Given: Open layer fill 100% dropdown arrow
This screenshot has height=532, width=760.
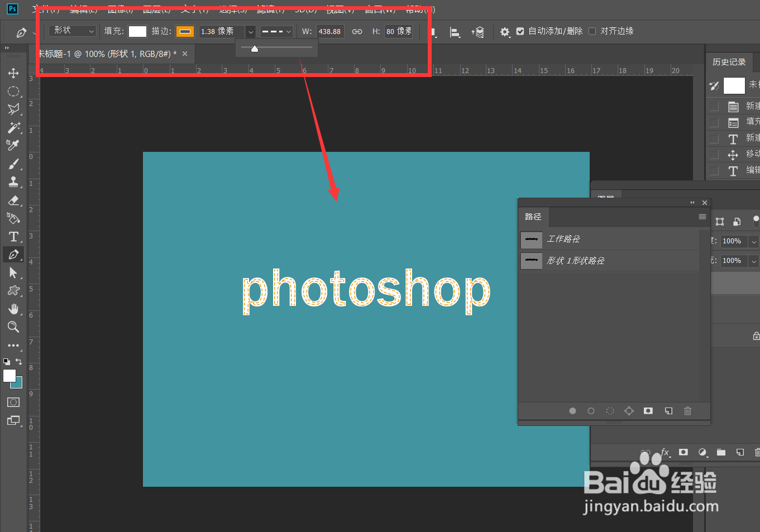Looking at the screenshot, I should click(x=754, y=261).
